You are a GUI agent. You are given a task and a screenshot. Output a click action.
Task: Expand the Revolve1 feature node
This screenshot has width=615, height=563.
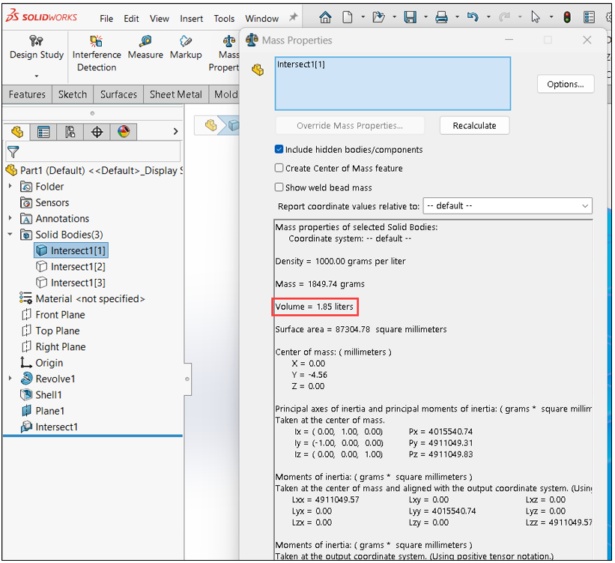pos(10,379)
